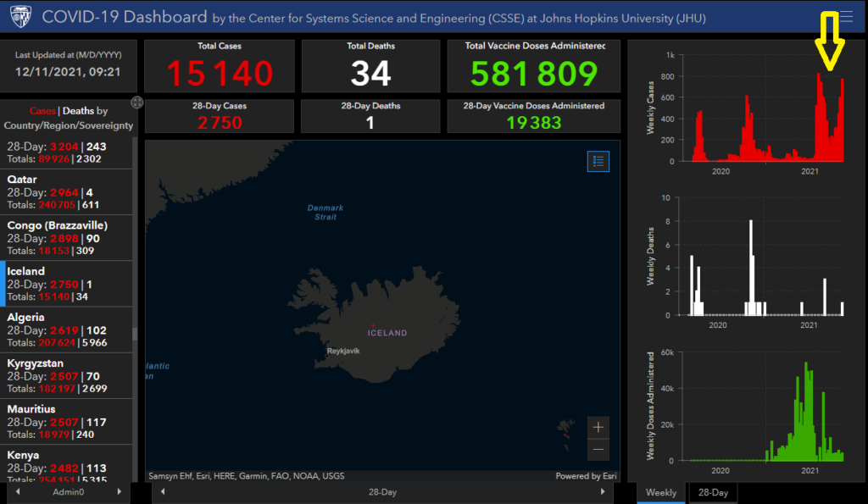Click the Powered by Esri attribution

pos(586,476)
